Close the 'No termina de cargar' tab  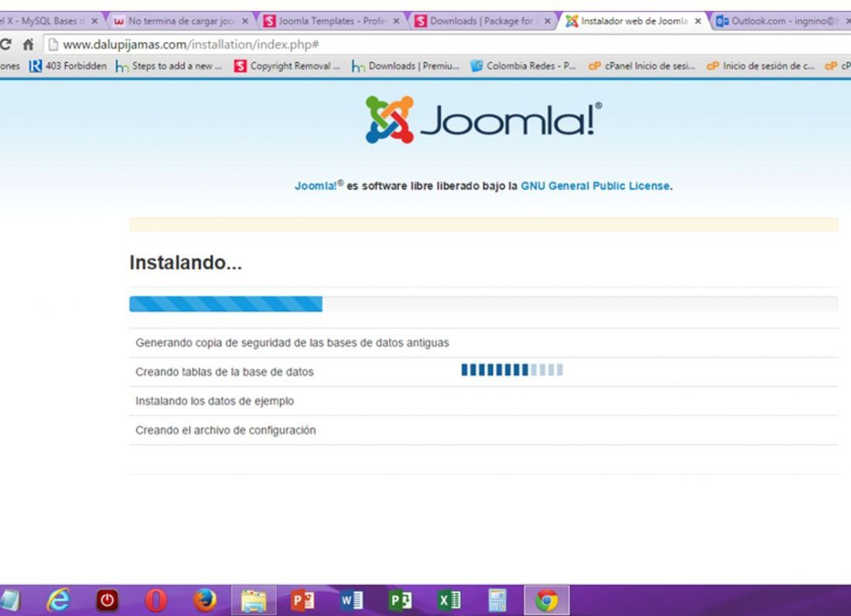click(244, 21)
